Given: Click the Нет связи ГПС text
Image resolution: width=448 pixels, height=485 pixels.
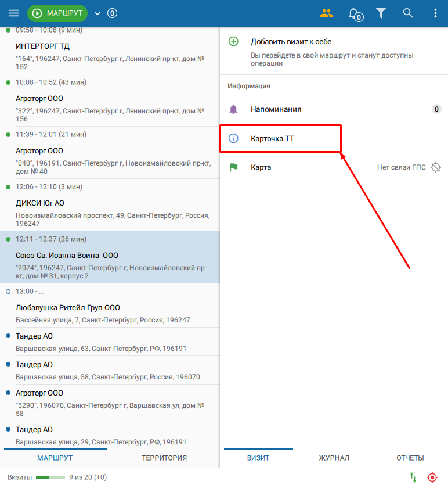Looking at the screenshot, I should (x=402, y=167).
